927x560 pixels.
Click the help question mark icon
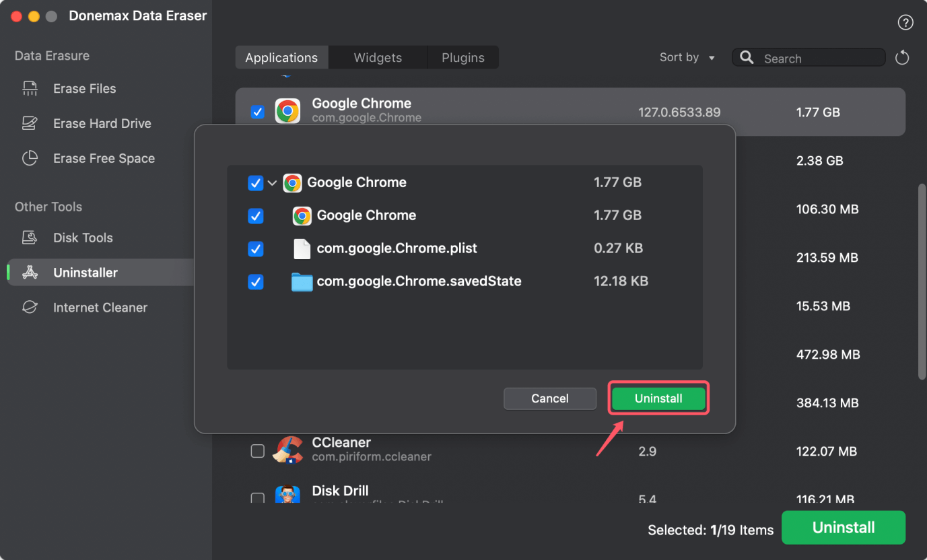click(905, 23)
